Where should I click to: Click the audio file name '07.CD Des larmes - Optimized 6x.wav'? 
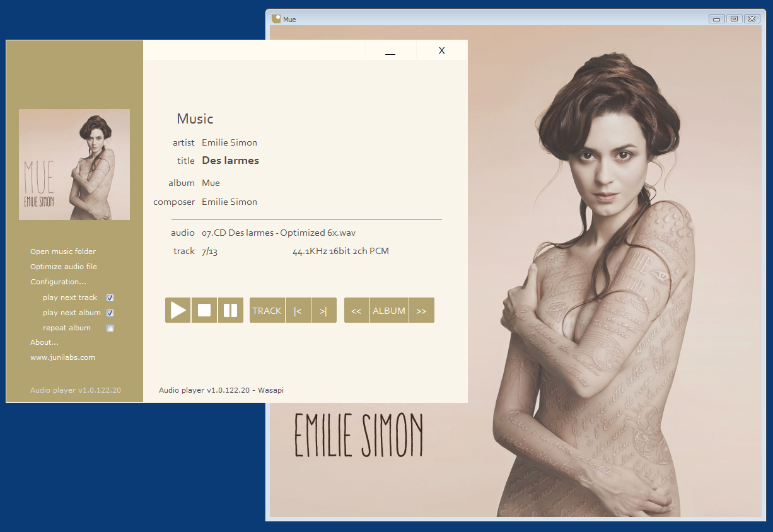pyautogui.click(x=279, y=233)
